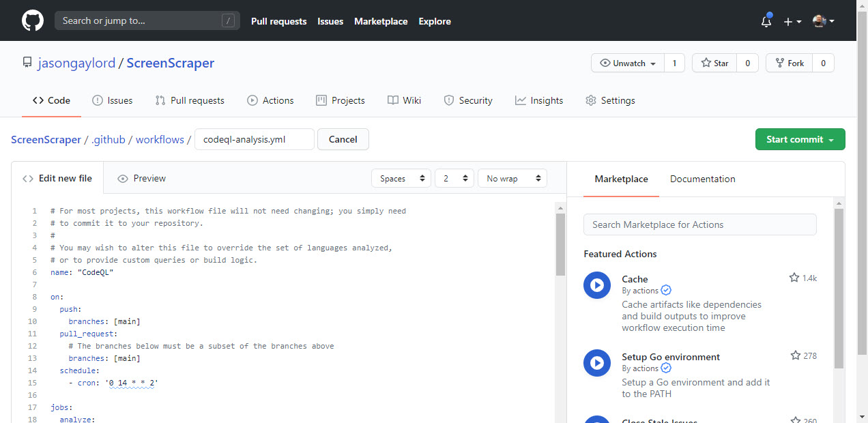
Task: Click the star icon beside 278
Action: click(x=795, y=355)
